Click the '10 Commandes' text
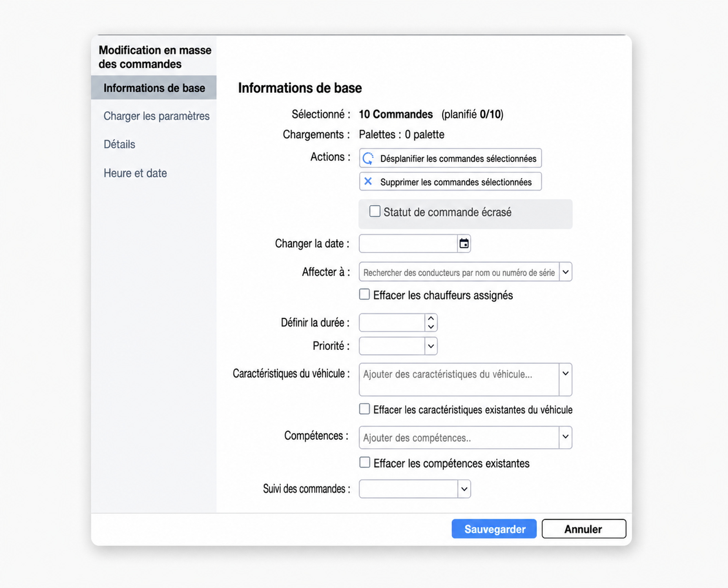This screenshot has height=588, width=728. pyautogui.click(x=396, y=114)
